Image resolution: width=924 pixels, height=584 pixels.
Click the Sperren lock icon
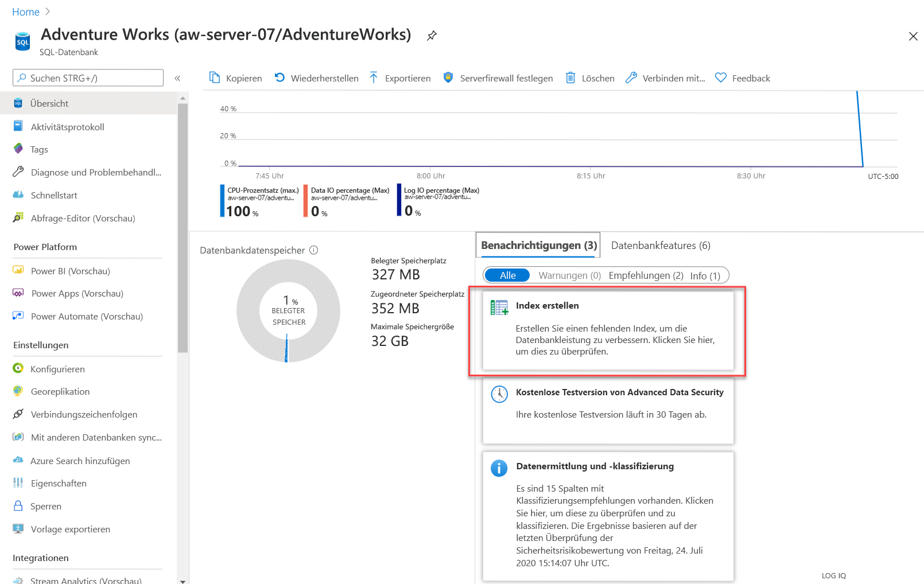(18, 505)
